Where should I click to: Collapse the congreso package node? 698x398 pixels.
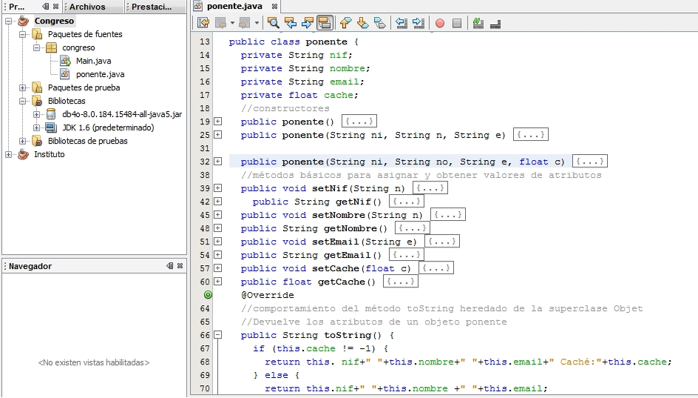click(37, 48)
